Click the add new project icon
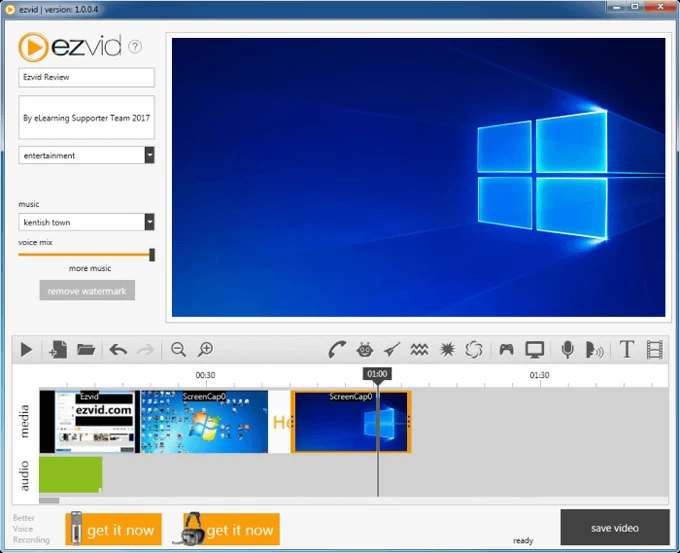The height and width of the screenshot is (553, 680). tap(58, 349)
